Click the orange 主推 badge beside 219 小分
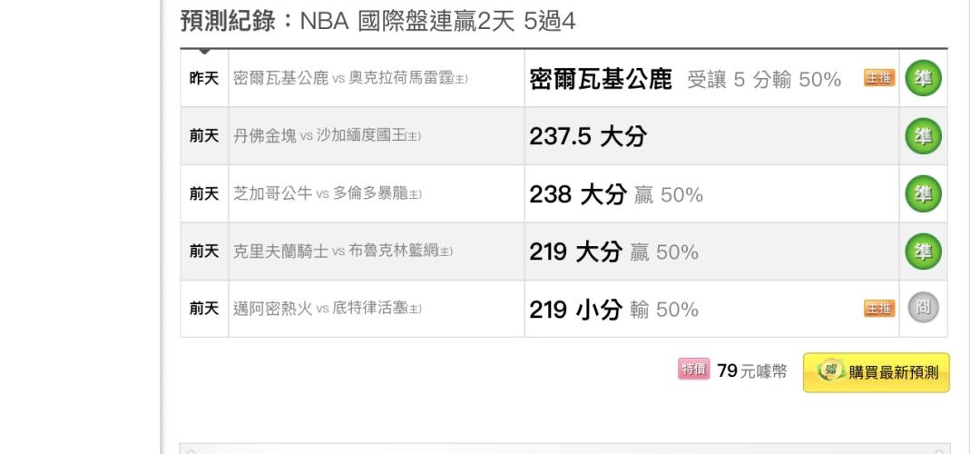Screen dimensions: 980x454 coord(880,310)
